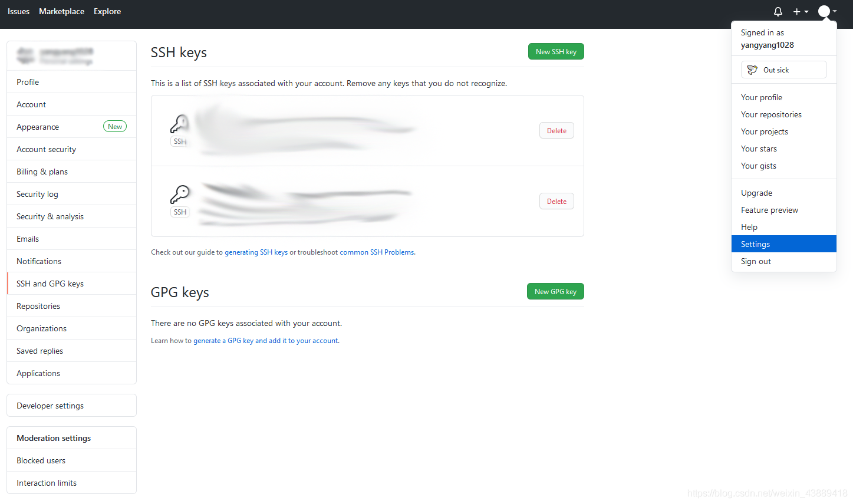This screenshot has width=853, height=504.
Task: Choose Feature preview in user menu
Action: (783, 210)
